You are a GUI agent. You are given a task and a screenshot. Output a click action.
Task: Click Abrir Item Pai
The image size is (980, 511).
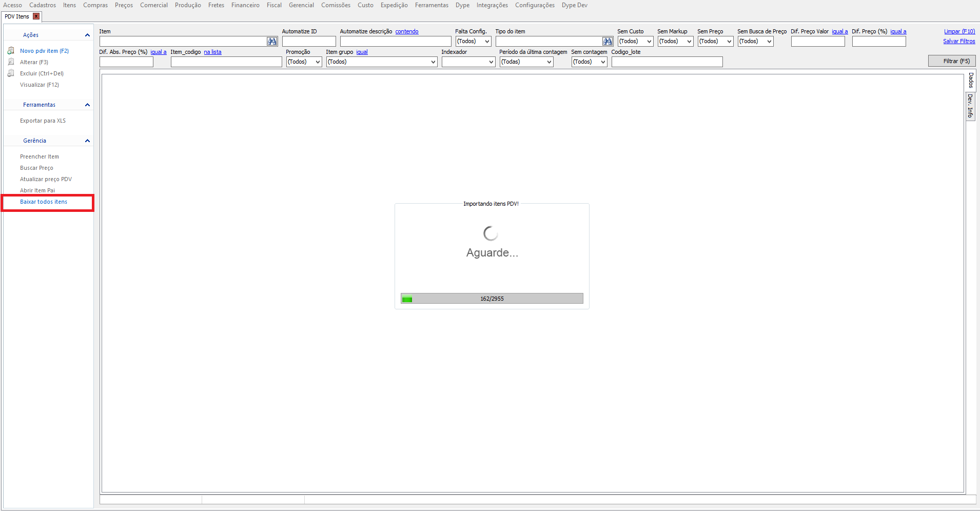tap(37, 190)
